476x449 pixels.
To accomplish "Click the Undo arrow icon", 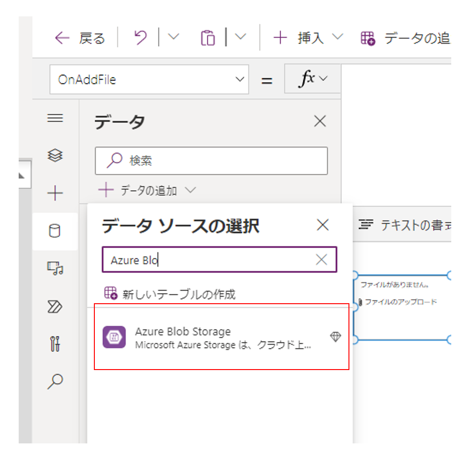I will coord(140,38).
